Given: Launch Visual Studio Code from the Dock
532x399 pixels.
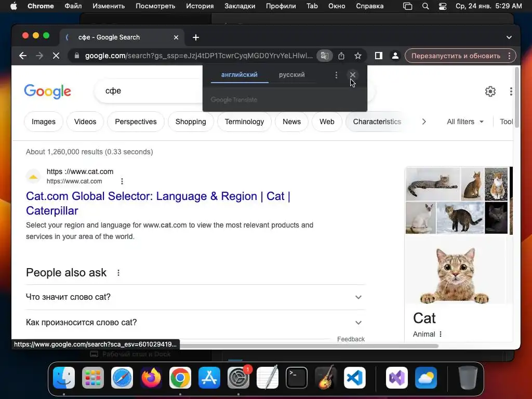Looking at the screenshot, I should 355,378.
